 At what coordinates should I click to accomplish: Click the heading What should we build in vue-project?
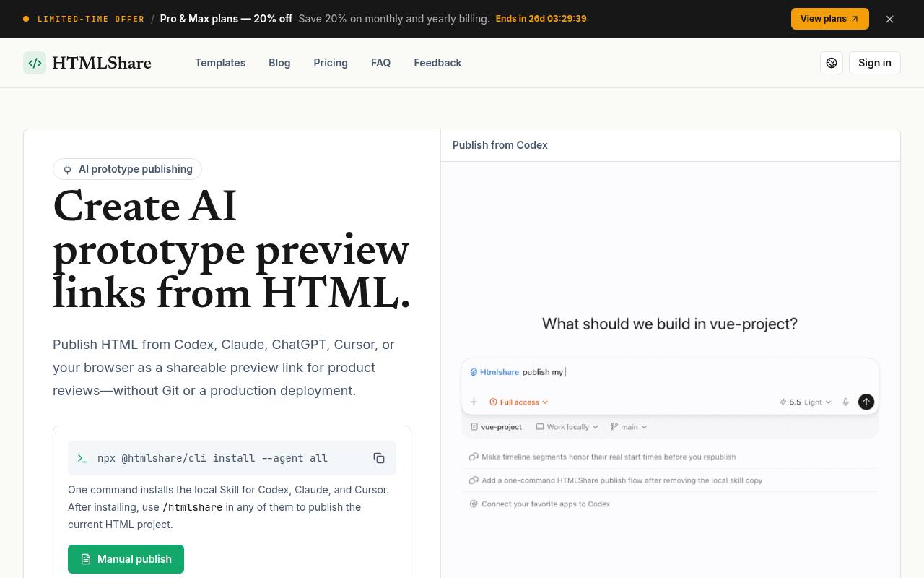(x=670, y=324)
